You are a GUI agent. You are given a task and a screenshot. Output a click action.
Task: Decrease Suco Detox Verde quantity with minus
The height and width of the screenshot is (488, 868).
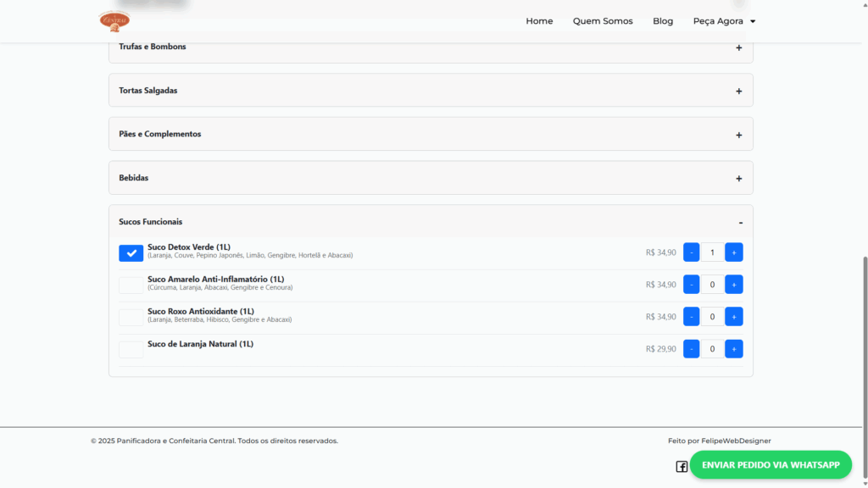coord(691,252)
